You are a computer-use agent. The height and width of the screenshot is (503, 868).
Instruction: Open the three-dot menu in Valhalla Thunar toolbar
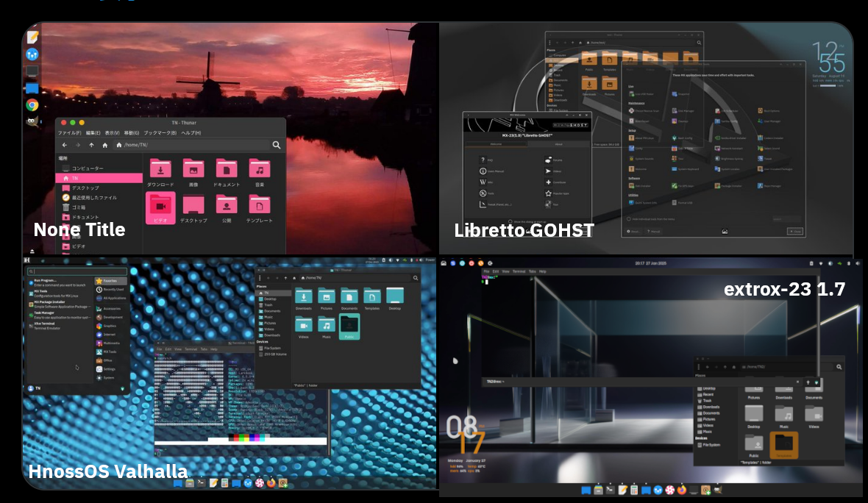click(x=259, y=278)
